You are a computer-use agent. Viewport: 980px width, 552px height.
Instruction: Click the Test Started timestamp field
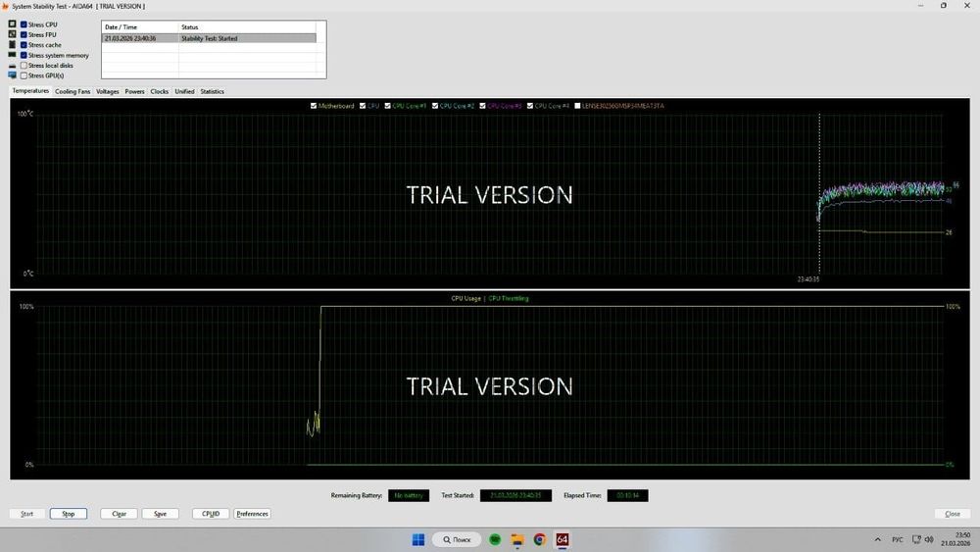click(x=515, y=495)
